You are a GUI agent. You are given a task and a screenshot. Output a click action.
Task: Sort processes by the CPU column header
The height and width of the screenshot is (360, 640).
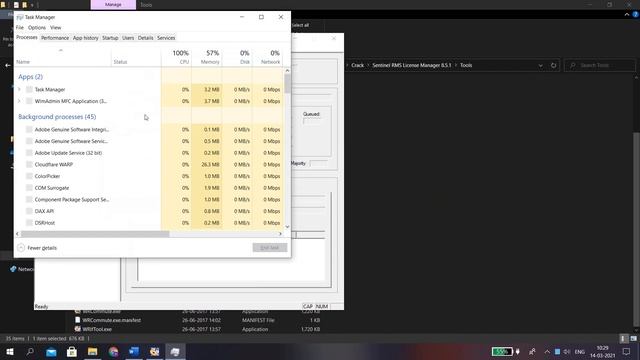pyautogui.click(x=176, y=57)
